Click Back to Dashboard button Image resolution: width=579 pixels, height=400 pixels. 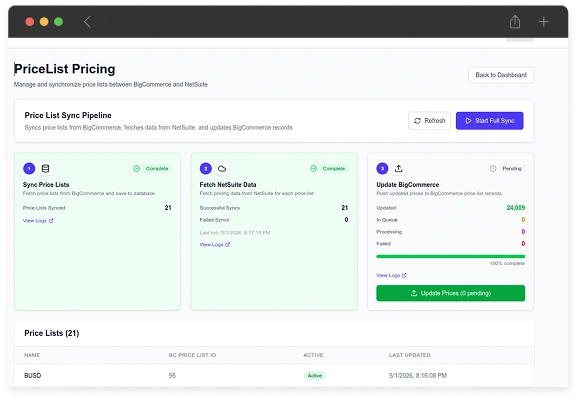point(501,75)
